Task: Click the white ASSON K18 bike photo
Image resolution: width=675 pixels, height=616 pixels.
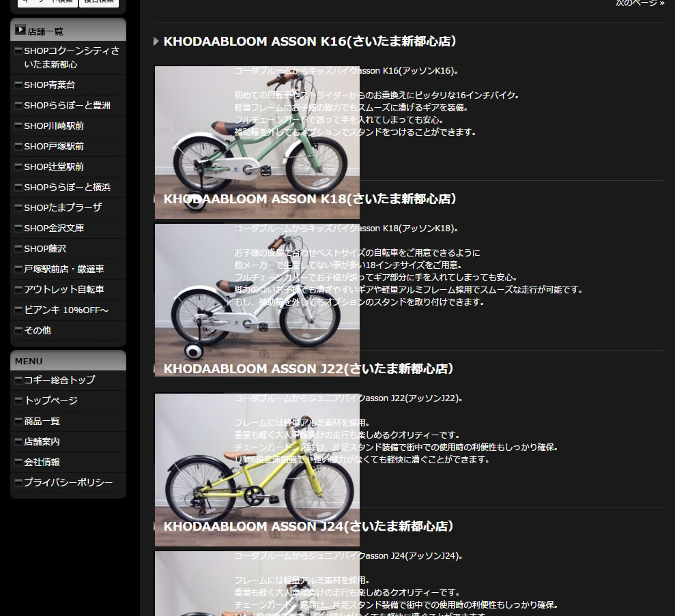Action: click(x=257, y=300)
